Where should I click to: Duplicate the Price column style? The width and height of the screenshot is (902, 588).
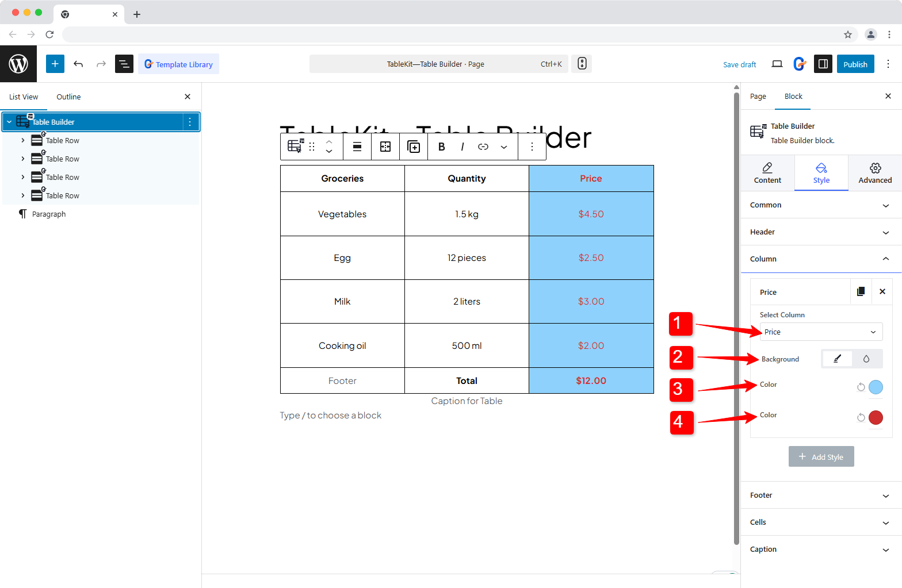(861, 291)
